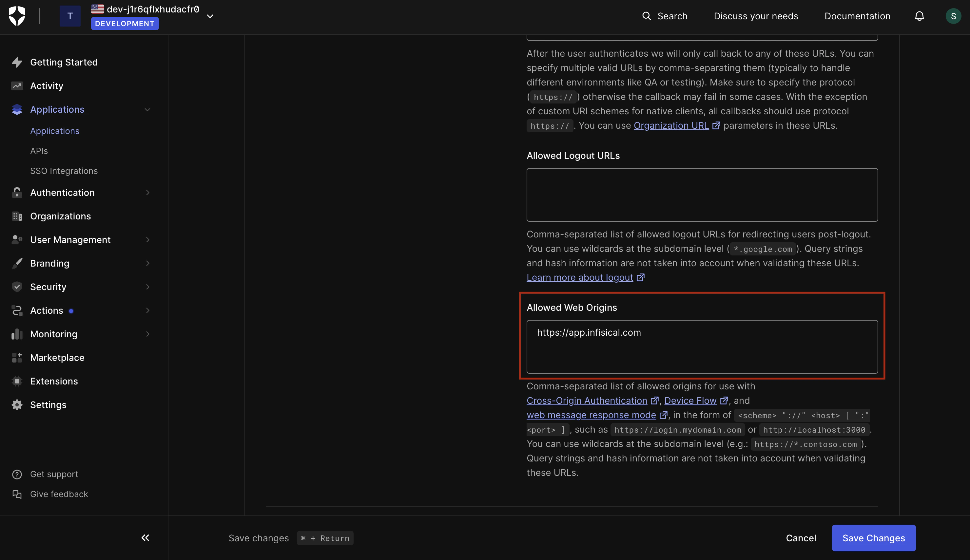Image resolution: width=970 pixels, height=560 pixels.
Task: Open Organizations in sidebar
Action: [60, 216]
